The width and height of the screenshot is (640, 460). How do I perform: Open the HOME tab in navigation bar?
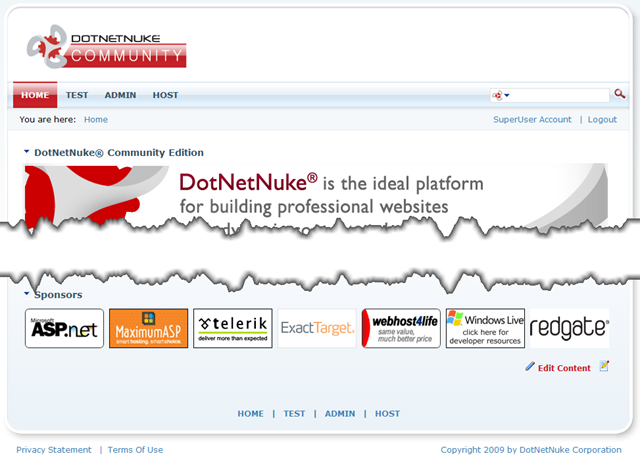[x=35, y=95]
